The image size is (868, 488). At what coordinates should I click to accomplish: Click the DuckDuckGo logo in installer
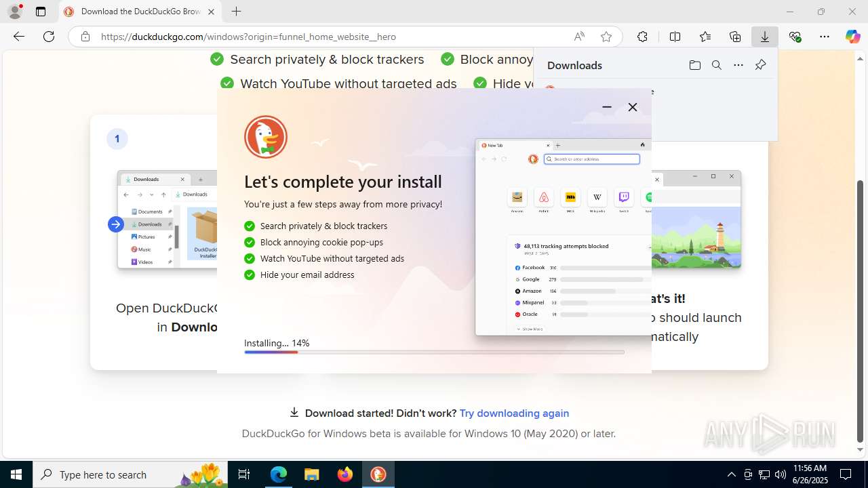pyautogui.click(x=266, y=137)
